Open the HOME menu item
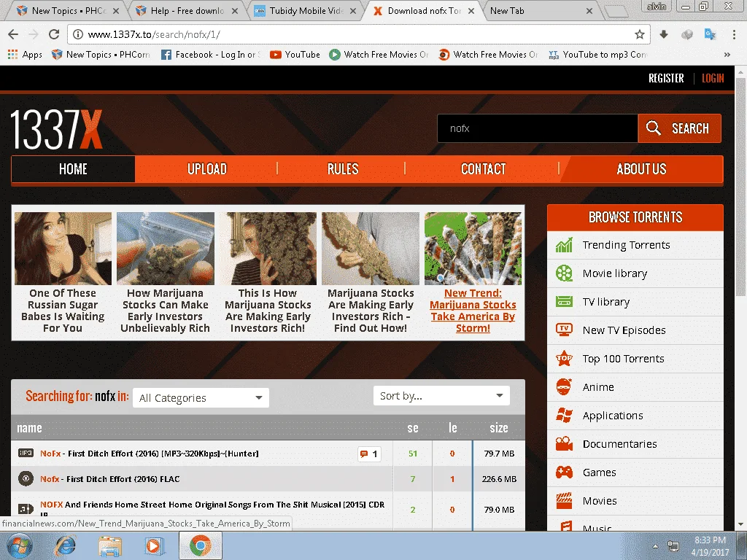The height and width of the screenshot is (560, 747). [73, 169]
